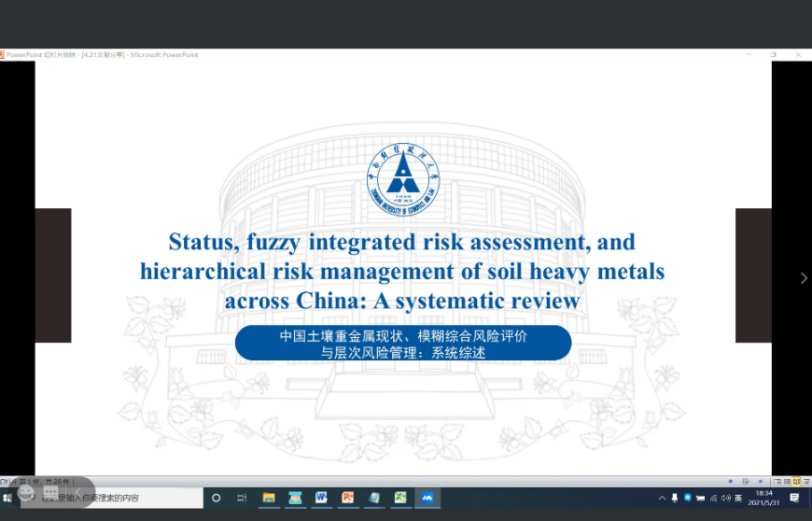This screenshot has width=812, height=521.
Task: Expand hidden system tray icons
Action: 662,498
